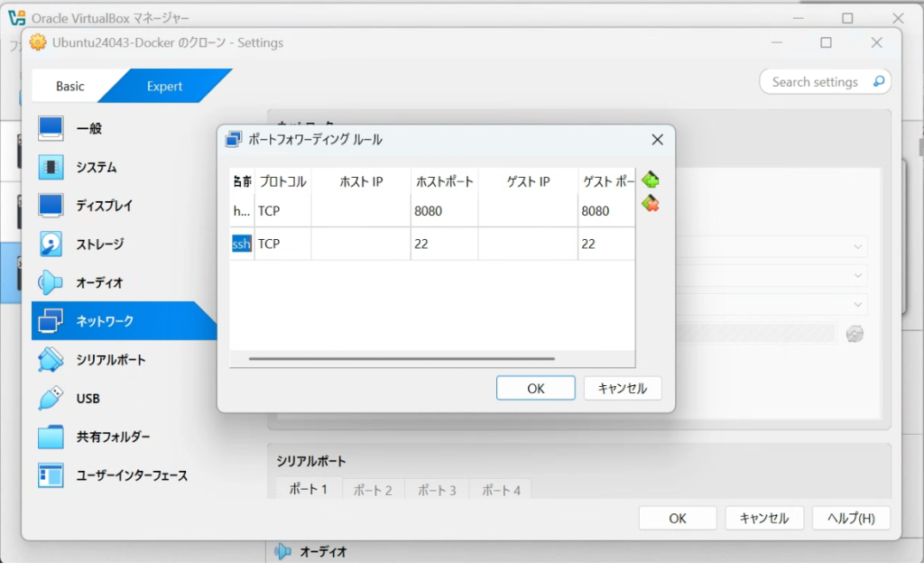This screenshot has width=924, height=571.
Task: Click the horizontal scrollbar in rules table
Action: (x=402, y=358)
